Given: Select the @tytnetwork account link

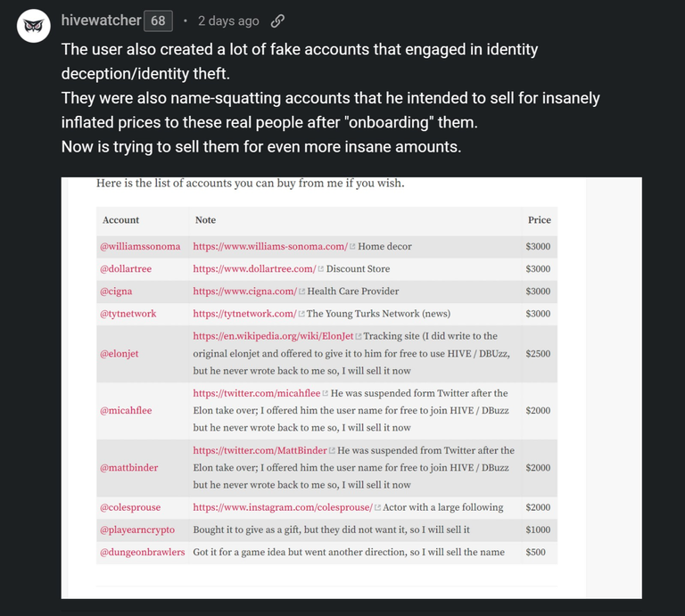Looking at the screenshot, I should click(x=128, y=314).
